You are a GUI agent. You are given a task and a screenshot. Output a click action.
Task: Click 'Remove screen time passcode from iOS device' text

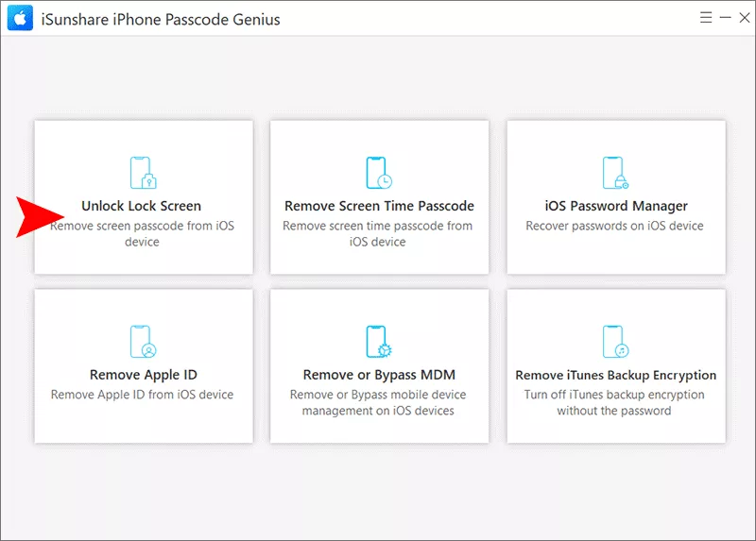pos(377,233)
